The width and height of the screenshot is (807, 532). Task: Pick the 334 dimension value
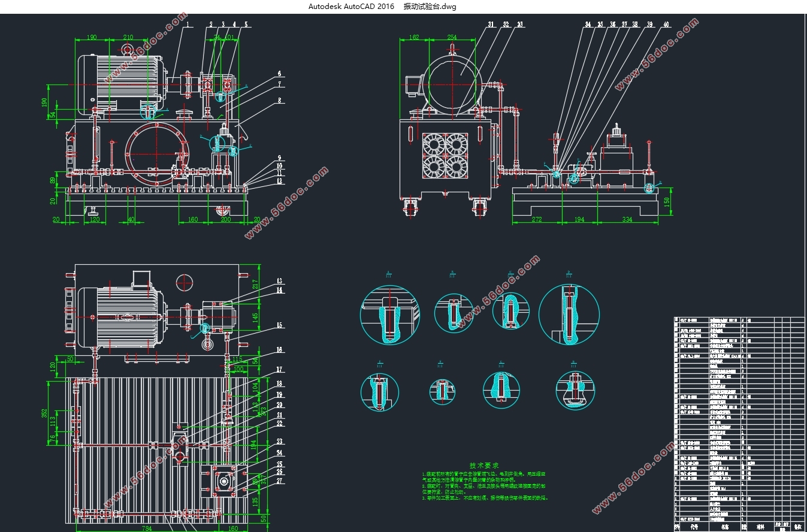tap(627, 220)
